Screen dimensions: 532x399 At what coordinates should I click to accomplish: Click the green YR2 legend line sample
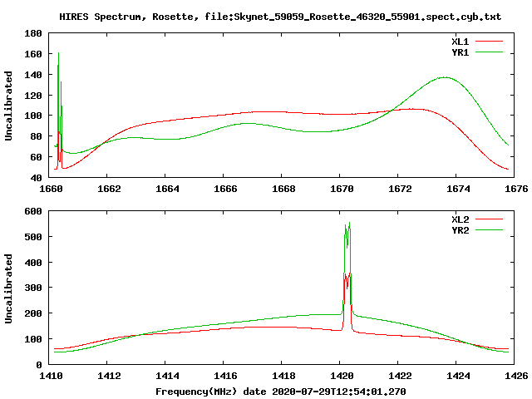489,230
